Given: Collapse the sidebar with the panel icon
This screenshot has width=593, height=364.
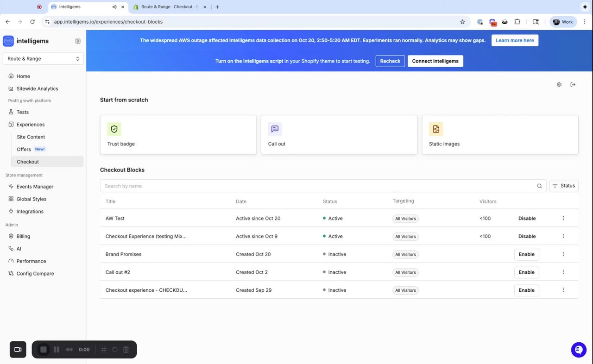Looking at the screenshot, I should tap(78, 41).
